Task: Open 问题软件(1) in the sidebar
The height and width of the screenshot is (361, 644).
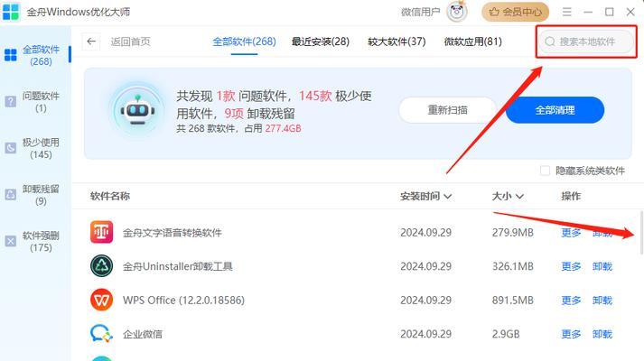Action: click(x=34, y=101)
